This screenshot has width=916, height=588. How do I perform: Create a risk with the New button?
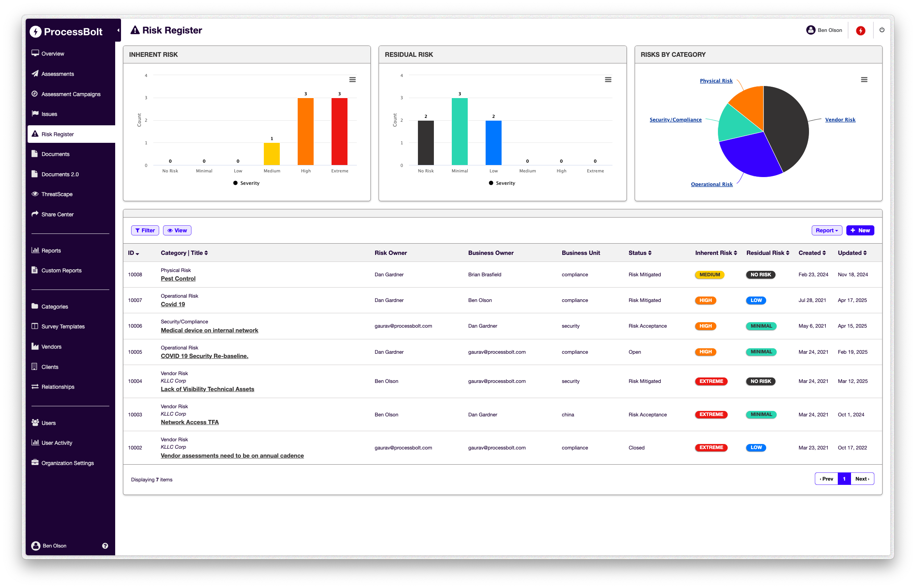pyautogui.click(x=860, y=230)
